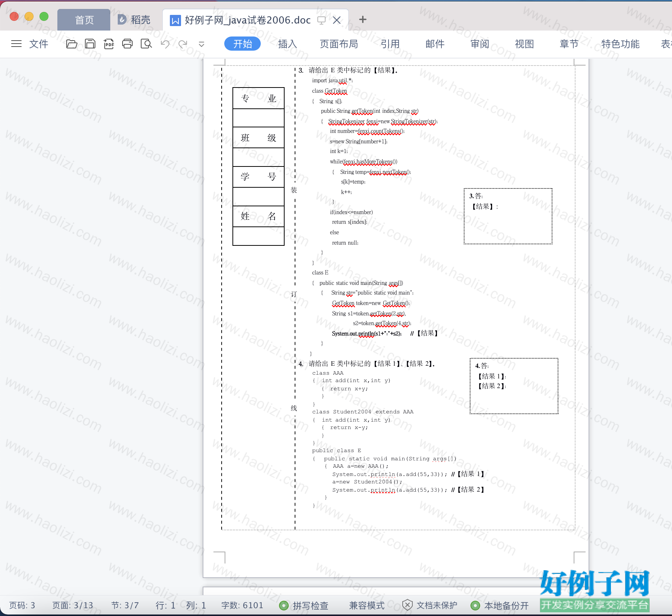Click the line 'class Student2004 extends AAA'
The width and height of the screenshot is (672, 616).
363,412
